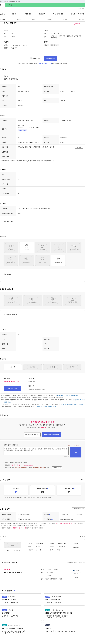Click 고용24 입사지원 button under 접수 마감일
The height and width of the screenshot is (644, 85).
(12, 389)
